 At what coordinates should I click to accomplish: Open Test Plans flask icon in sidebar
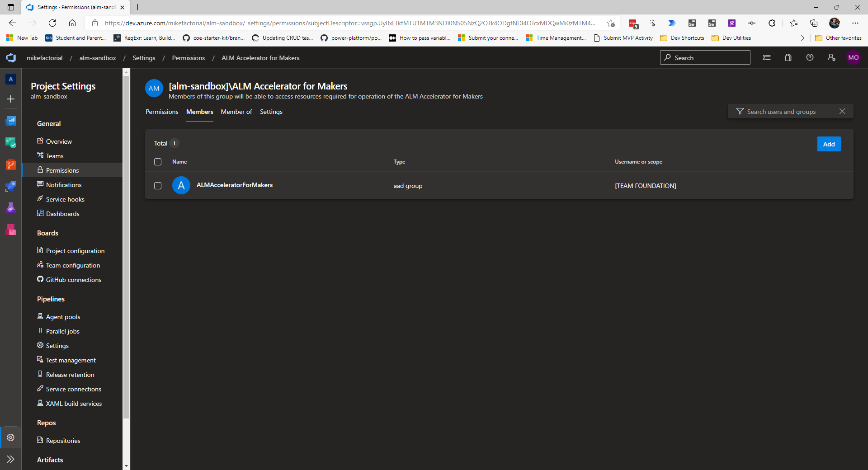pos(11,208)
